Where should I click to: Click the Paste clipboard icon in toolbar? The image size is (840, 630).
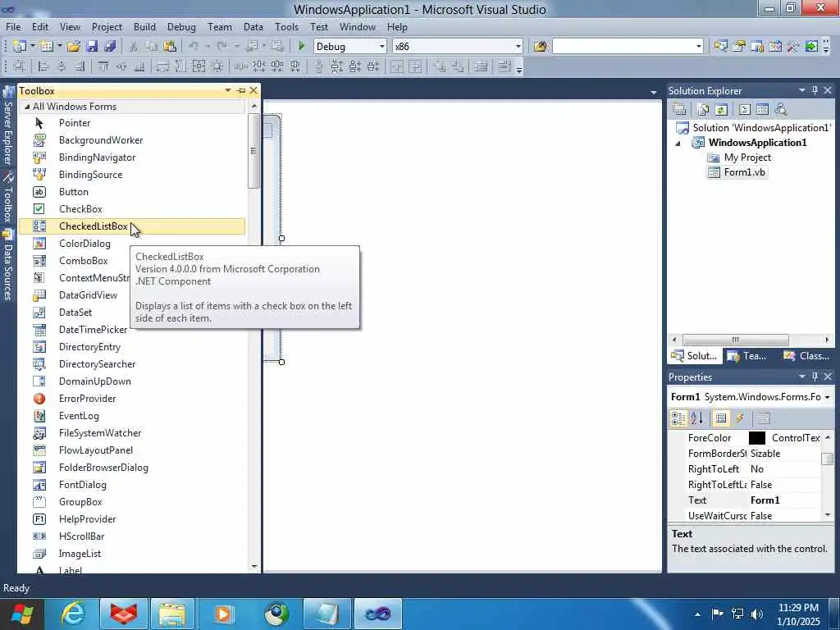tap(170, 47)
